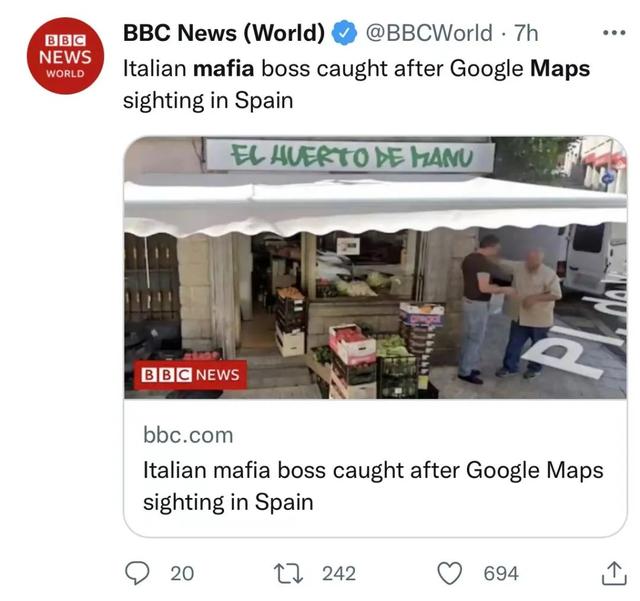This screenshot has height=601, width=640.
Task: Click the share upload icon
Action: pos(609,573)
